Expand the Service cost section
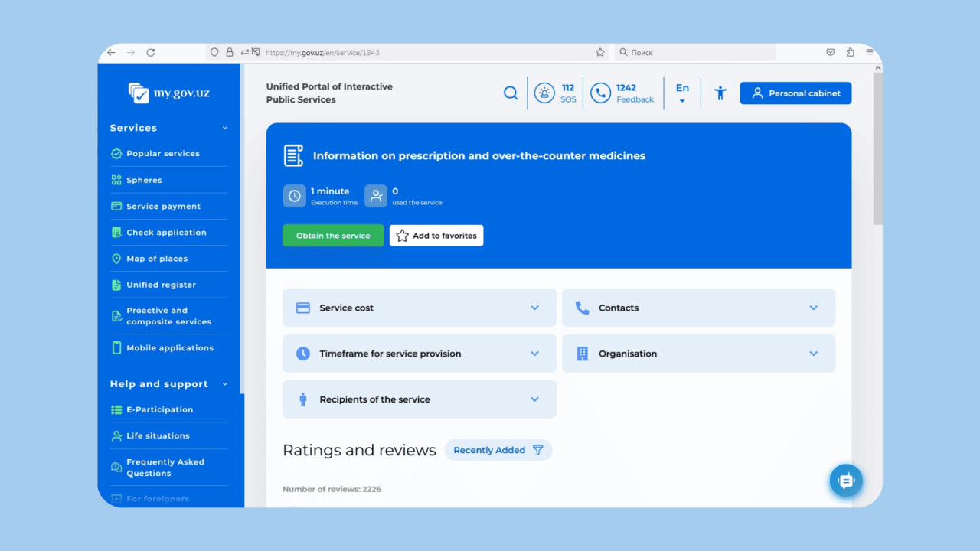This screenshot has height=551, width=980. 419,308
